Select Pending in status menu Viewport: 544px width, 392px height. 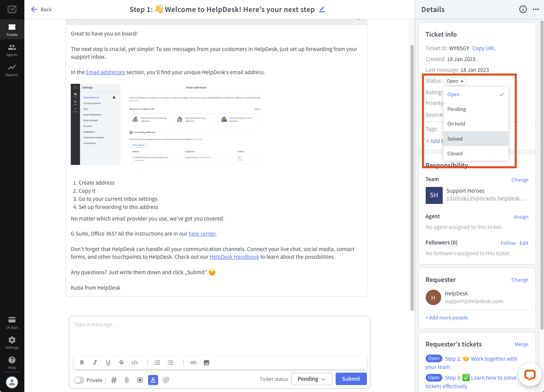(476, 109)
